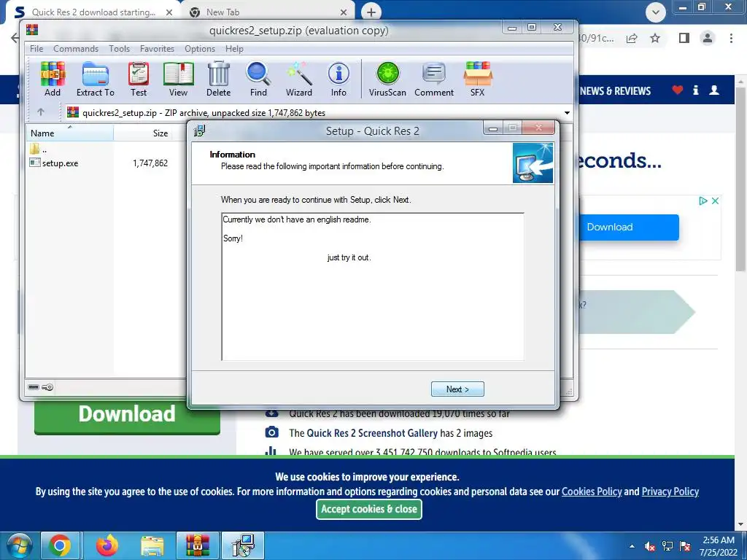Image resolution: width=747 pixels, height=560 pixels.
Task: Click the share page icon in address bar
Action: 632,38
